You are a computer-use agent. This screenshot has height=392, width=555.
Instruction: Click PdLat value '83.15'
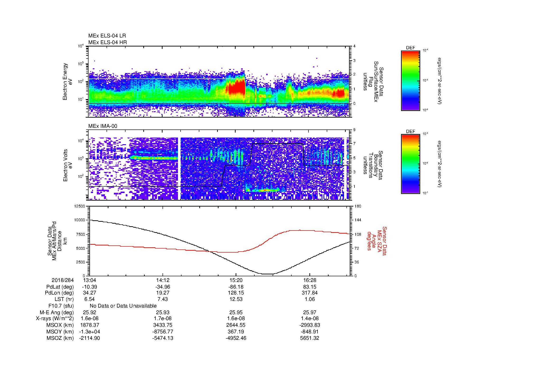[x=310, y=287]
